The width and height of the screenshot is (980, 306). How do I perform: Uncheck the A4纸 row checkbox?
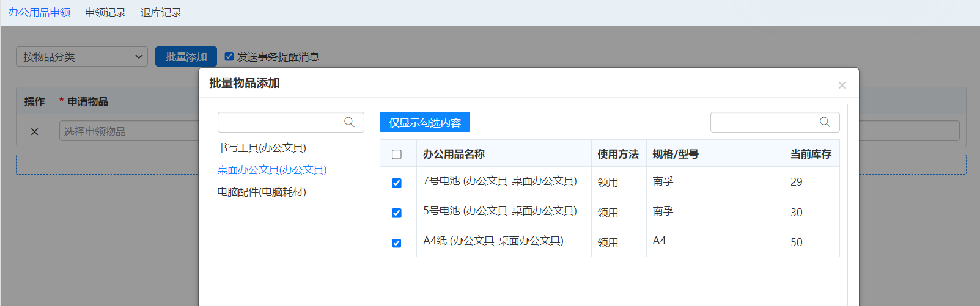(397, 243)
